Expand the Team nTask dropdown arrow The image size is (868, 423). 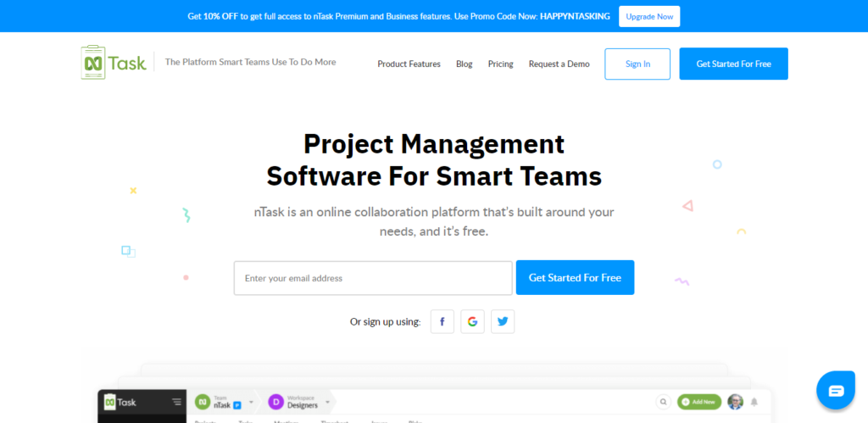click(x=251, y=402)
